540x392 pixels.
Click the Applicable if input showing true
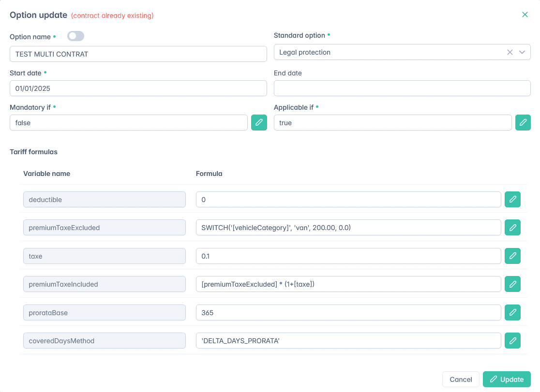point(392,122)
